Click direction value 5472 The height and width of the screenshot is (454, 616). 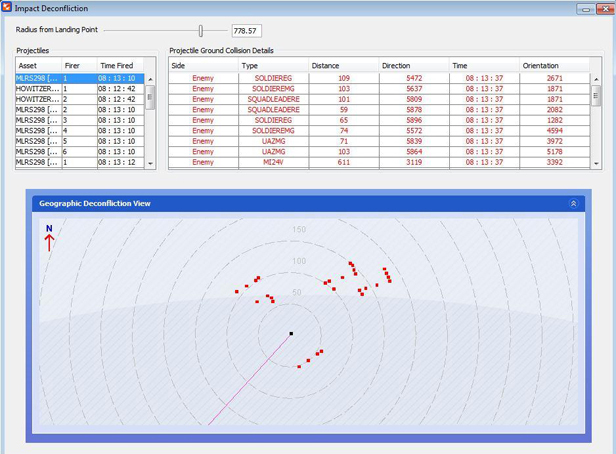point(414,78)
